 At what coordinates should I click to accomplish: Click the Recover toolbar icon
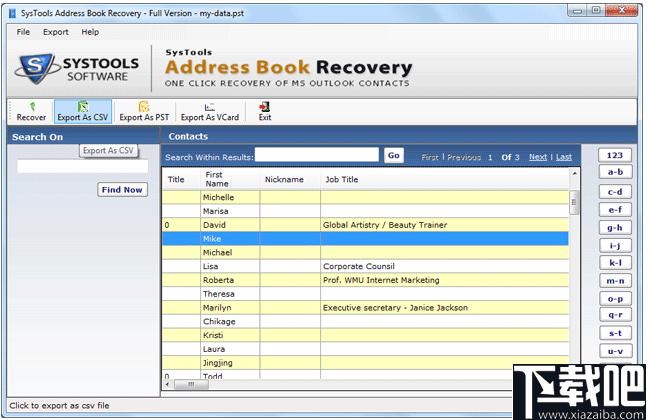[31, 111]
